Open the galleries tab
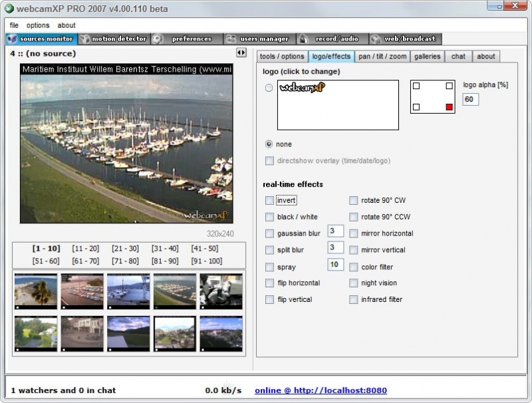This screenshot has height=403, width=532. pos(427,57)
